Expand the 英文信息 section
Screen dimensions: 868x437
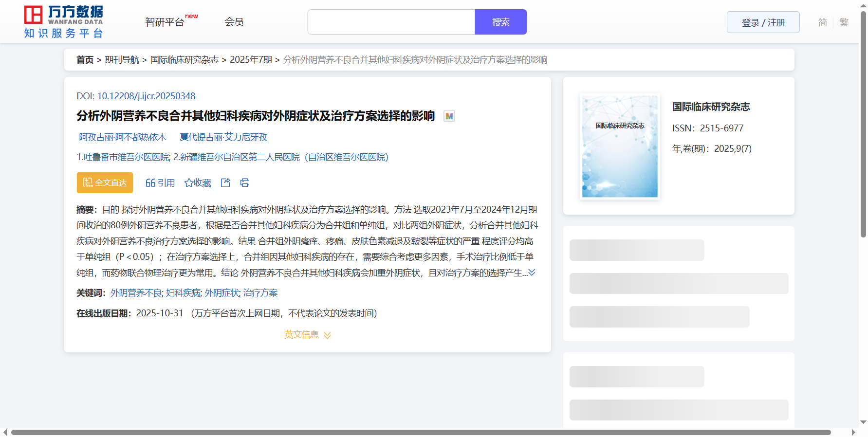point(307,335)
